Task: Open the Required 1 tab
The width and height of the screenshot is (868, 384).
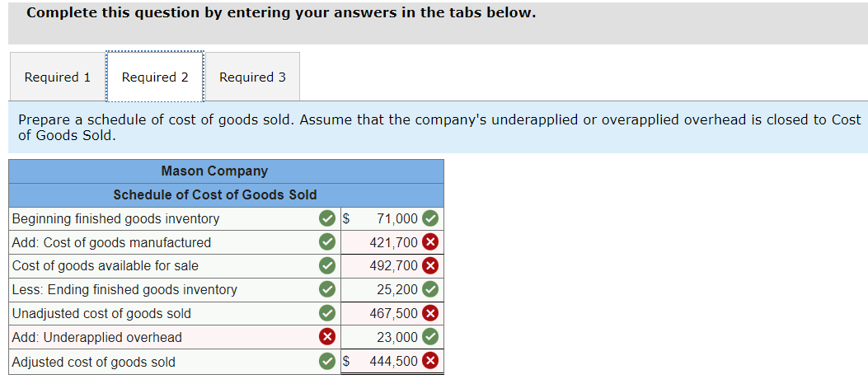Action: [58, 77]
